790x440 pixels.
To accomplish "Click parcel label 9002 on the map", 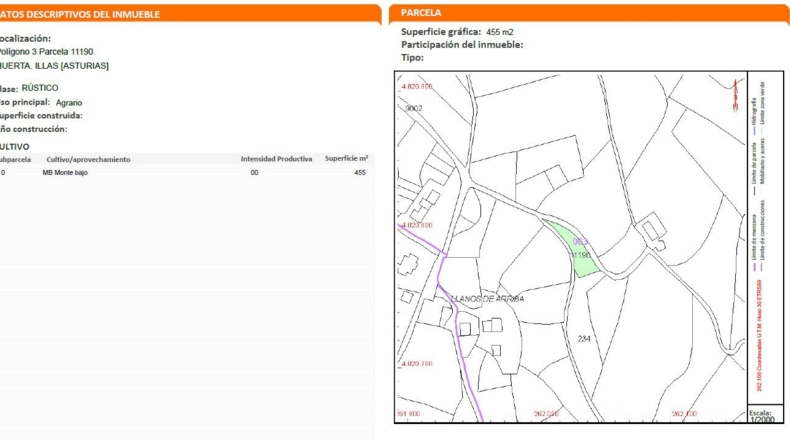I will click(414, 108).
